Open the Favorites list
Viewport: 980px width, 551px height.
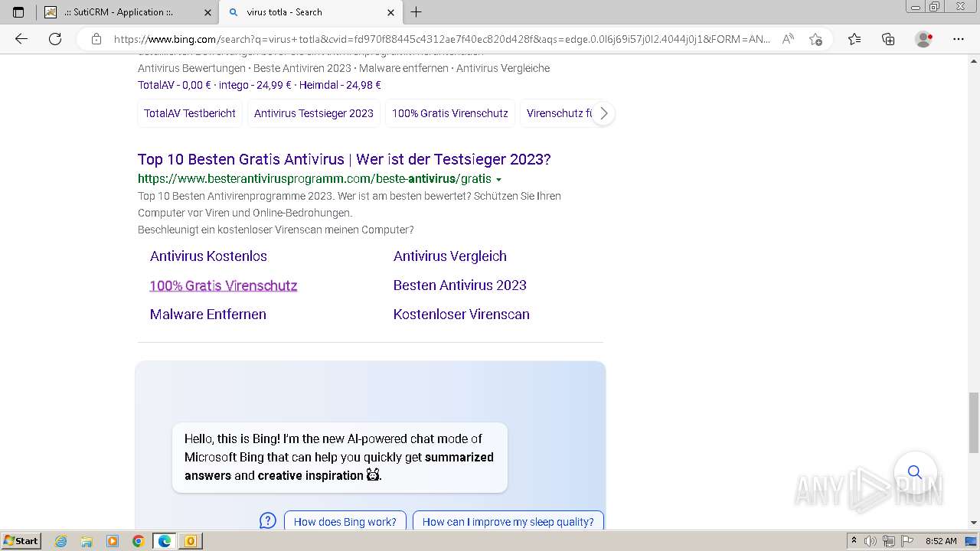854,39
